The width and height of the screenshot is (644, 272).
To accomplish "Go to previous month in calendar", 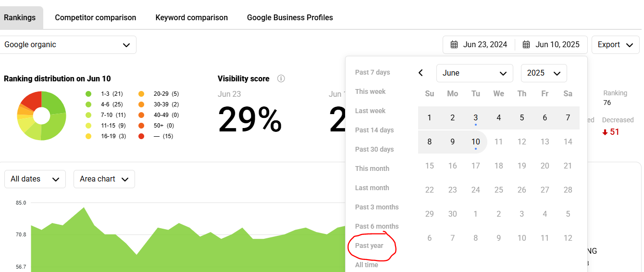I will [x=421, y=73].
